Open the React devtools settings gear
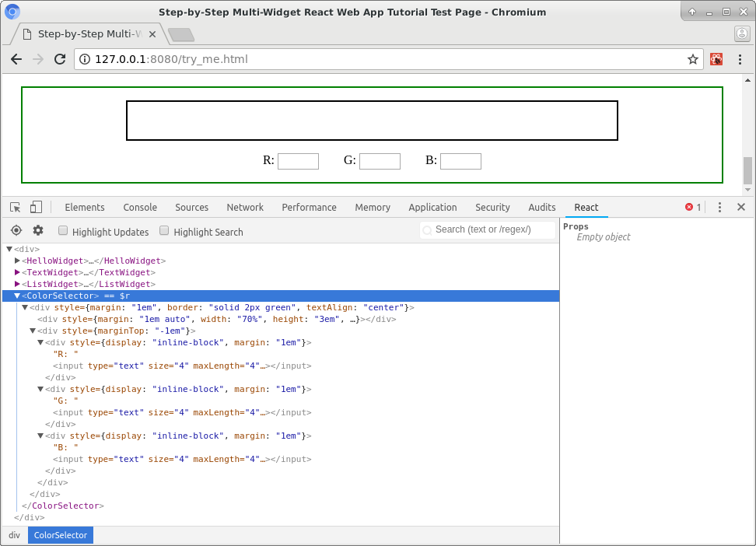The height and width of the screenshot is (546, 756). pyautogui.click(x=37, y=230)
